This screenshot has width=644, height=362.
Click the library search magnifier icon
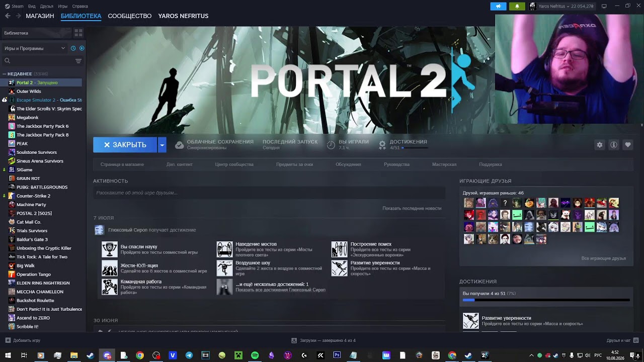coord(7,61)
